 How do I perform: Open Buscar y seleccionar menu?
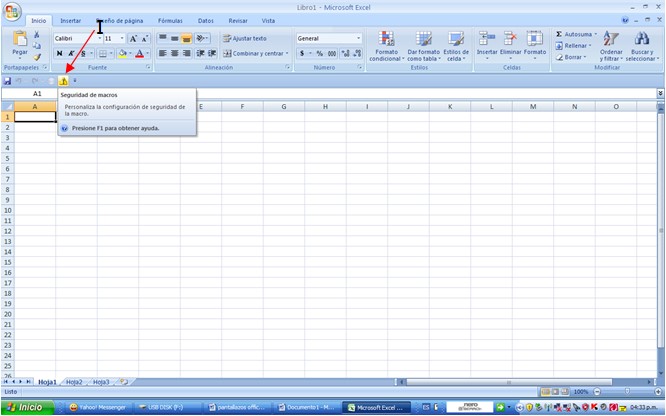642,46
